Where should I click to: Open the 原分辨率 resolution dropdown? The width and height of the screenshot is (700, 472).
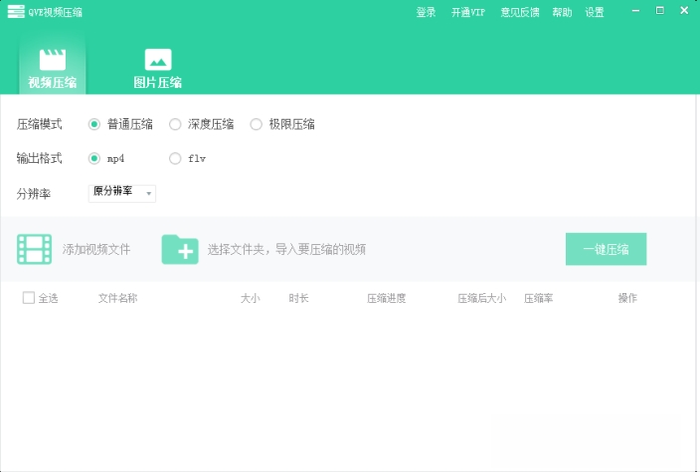coord(122,193)
